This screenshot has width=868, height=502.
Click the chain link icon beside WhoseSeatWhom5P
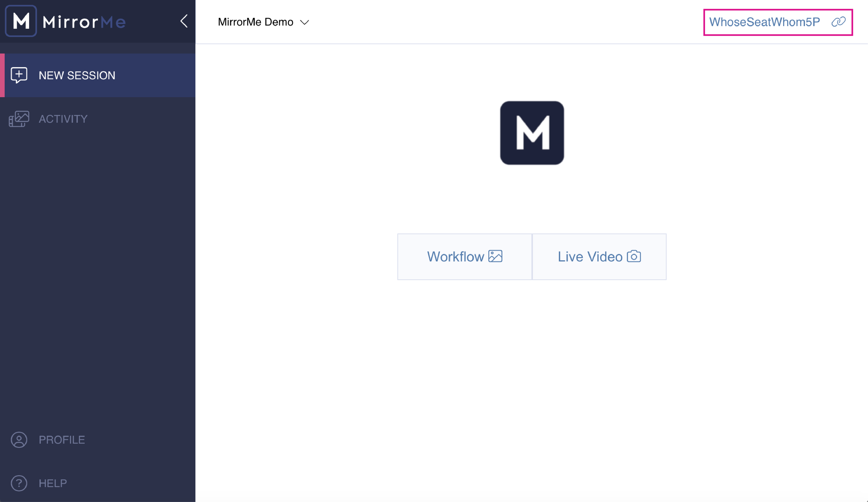[x=838, y=21]
